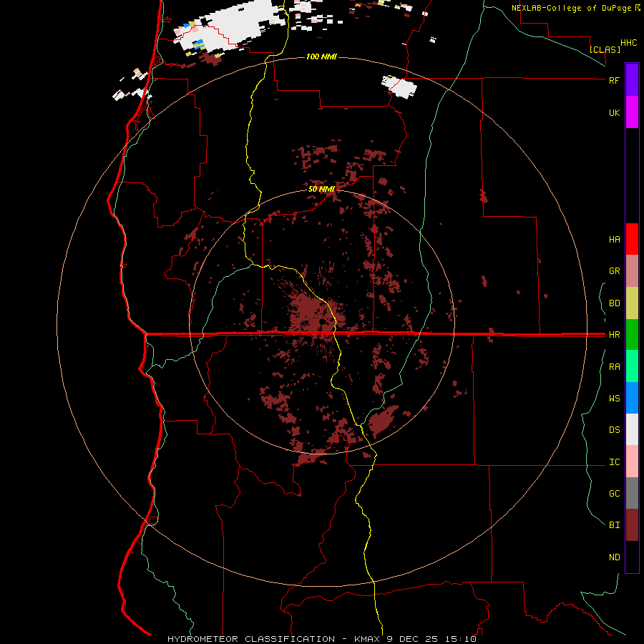Select the IC light pink legend swatch
Image resolution: width=644 pixels, height=644 pixels.
point(632,462)
